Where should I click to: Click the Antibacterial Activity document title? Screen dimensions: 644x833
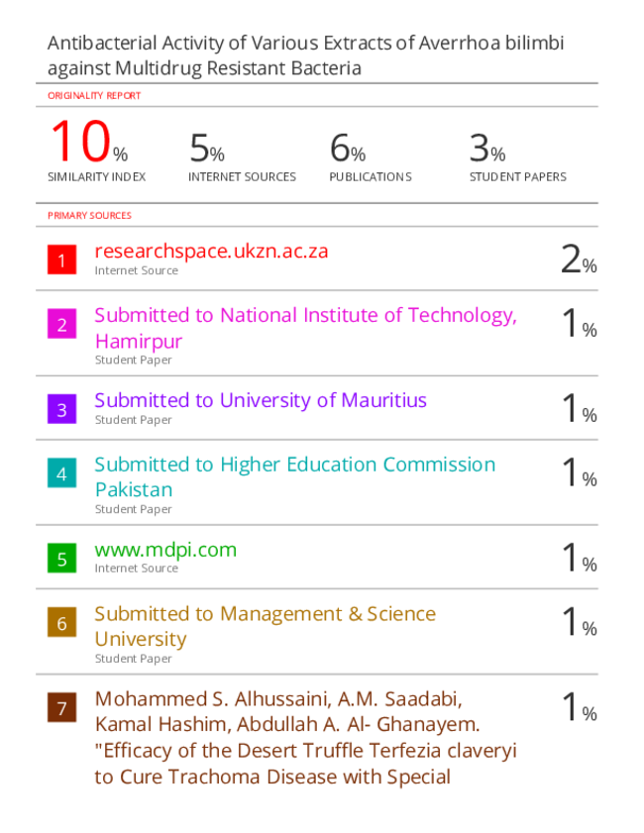305,55
